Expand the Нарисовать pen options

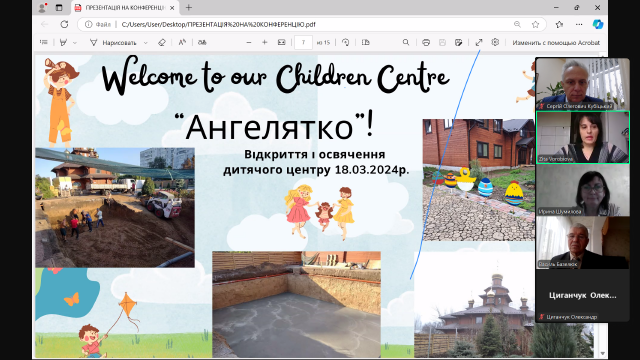point(145,42)
